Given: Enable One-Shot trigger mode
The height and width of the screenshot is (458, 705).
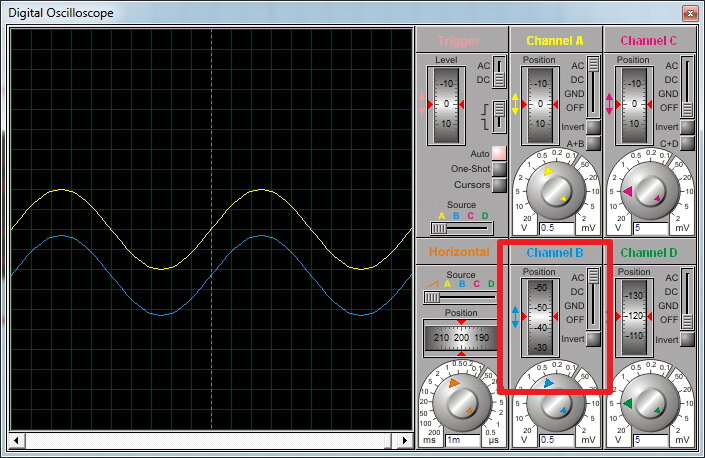Looking at the screenshot, I should click(x=499, y=169).
